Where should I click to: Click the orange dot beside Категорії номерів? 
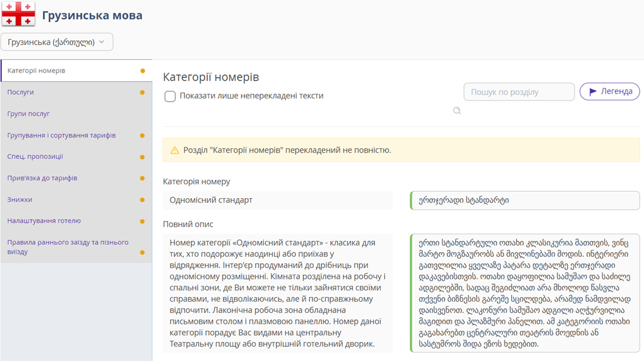143,71
